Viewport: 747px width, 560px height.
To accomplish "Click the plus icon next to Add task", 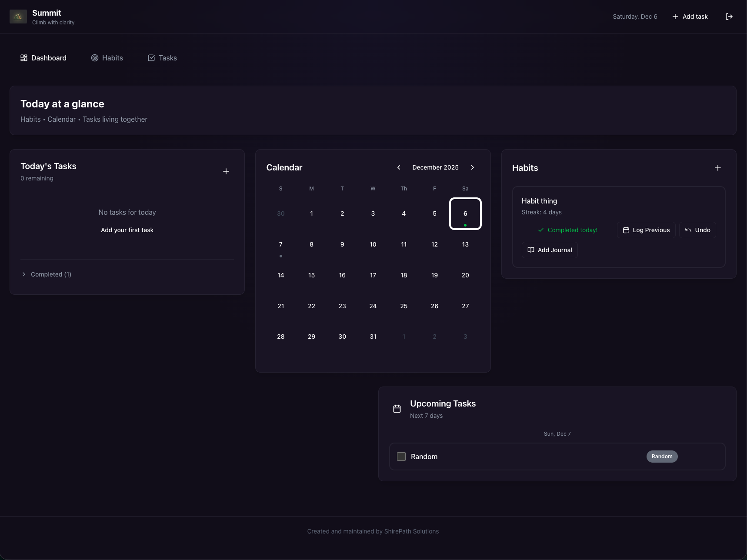I will pos(674,16).
